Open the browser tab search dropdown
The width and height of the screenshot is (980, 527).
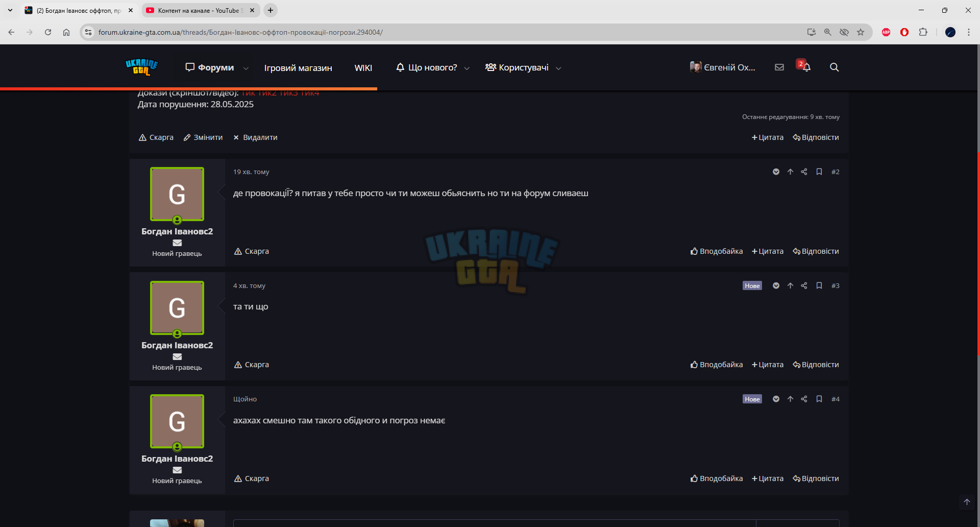(10, 10)
